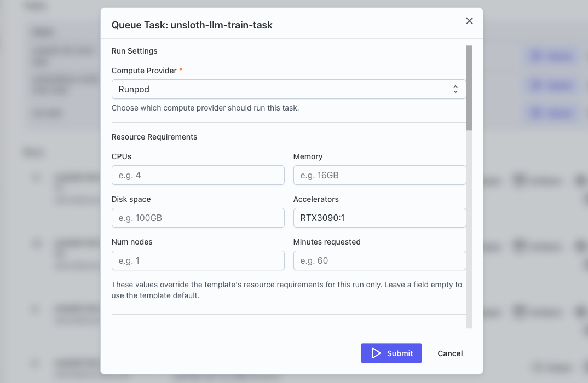Screen dimensions: 588x383
Task: Click the up-down chevron on the provider selector
Action: click(456, 89)
